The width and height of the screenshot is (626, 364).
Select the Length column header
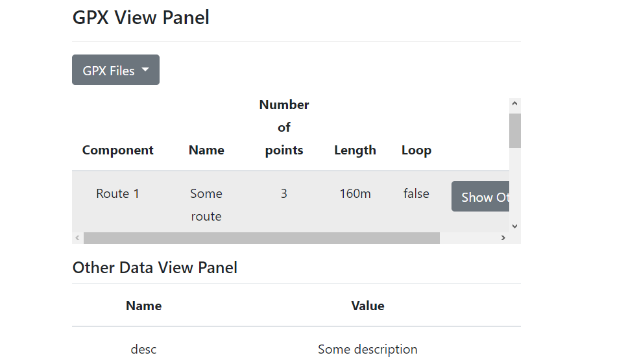click(355, 150)
